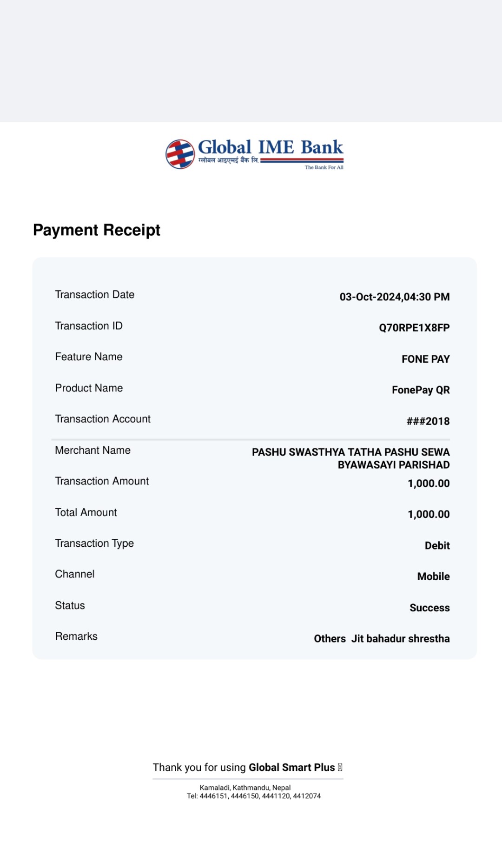The width and height of the screenshot is (502, 868).
Task: Select the FONE PAY feature name value
Action: click(426, 359)
